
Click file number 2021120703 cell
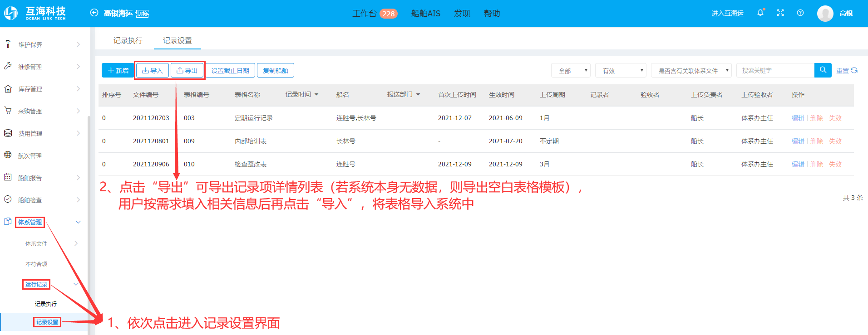(x=151, y=118)
